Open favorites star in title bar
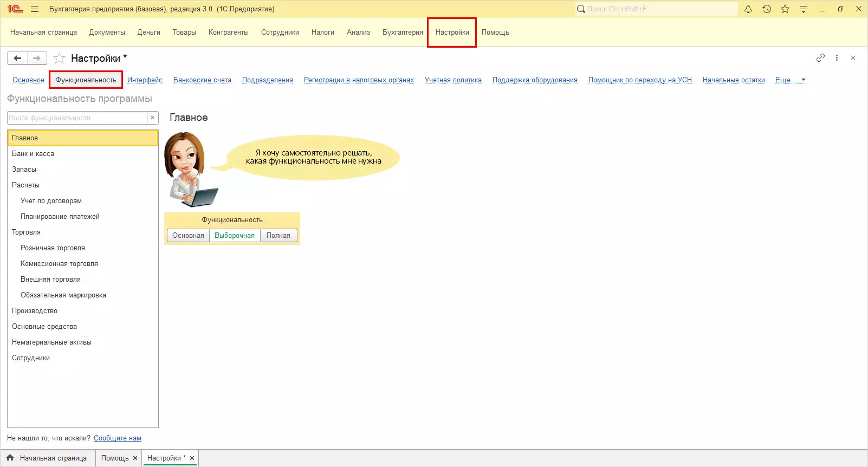Image resolution: width=868 pixels, height=467 pixels. pyautogui.click(x=785, y=9)
